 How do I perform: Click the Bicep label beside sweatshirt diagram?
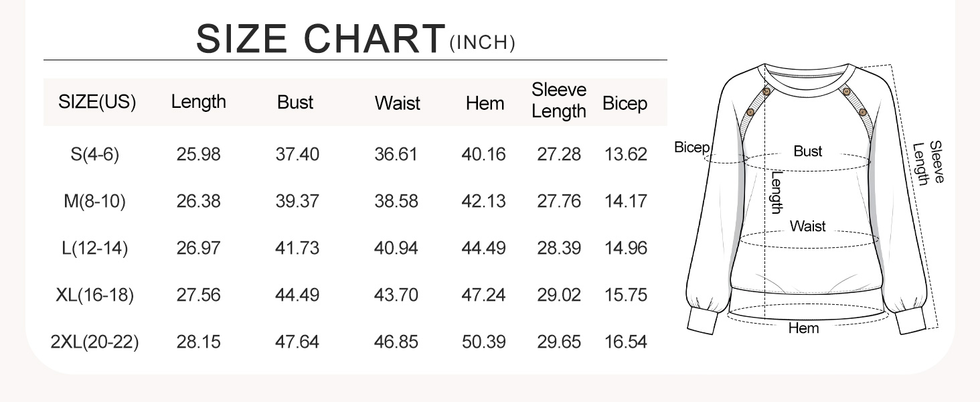point(691,147)
